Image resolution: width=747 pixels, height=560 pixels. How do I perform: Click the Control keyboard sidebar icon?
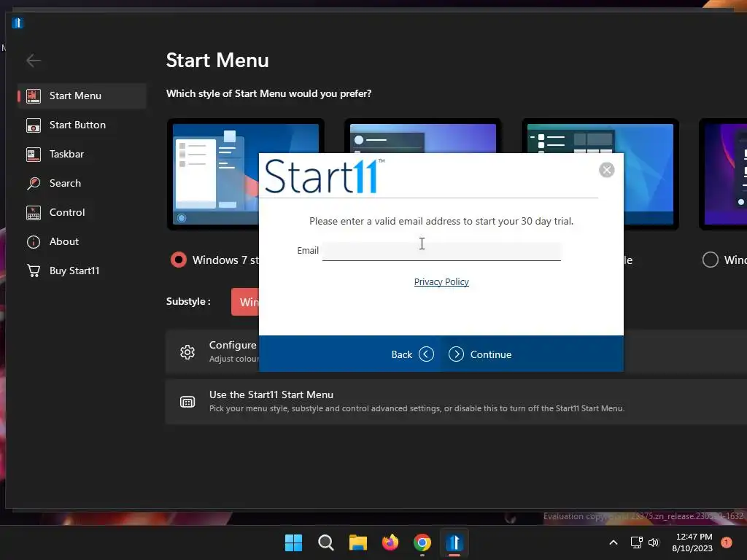[34, 213]
